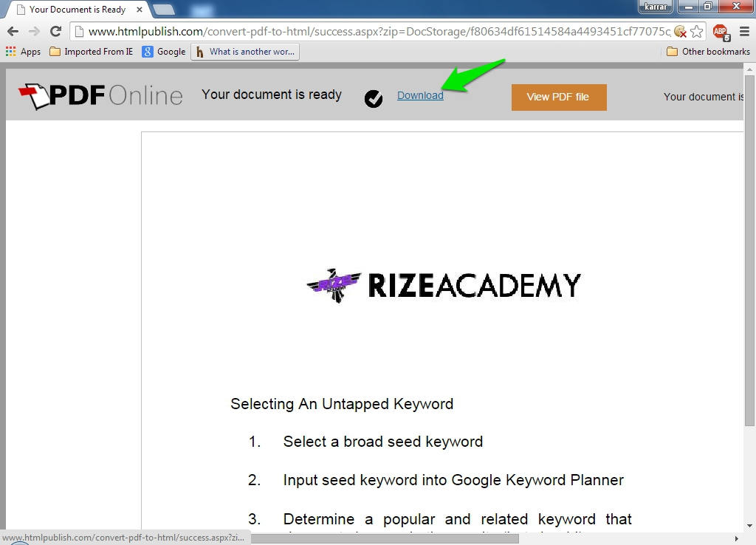Expand the Imported From IE bookmarks folder

click(x=91, y=52)
